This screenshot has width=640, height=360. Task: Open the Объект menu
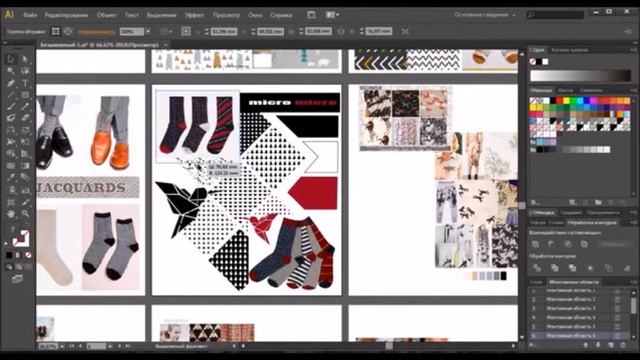(x=107, y=15)
